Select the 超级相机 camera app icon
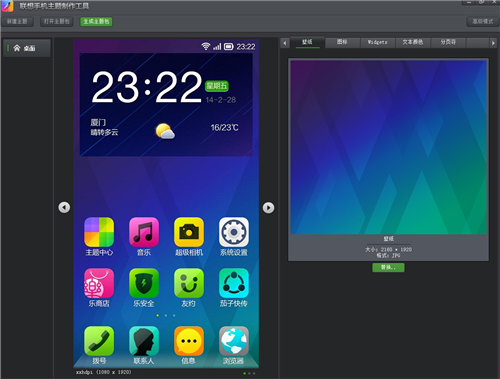 [189, 232]
